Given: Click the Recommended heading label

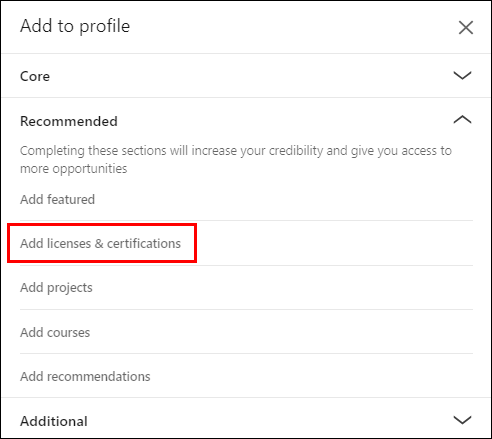Looking at the screenshot, I should pos(69,121).
